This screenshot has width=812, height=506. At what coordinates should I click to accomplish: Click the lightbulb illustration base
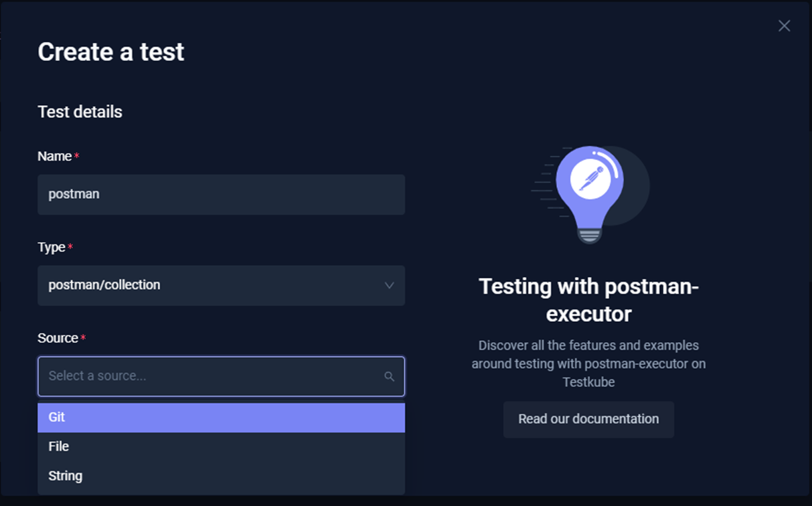pos(590,234)
